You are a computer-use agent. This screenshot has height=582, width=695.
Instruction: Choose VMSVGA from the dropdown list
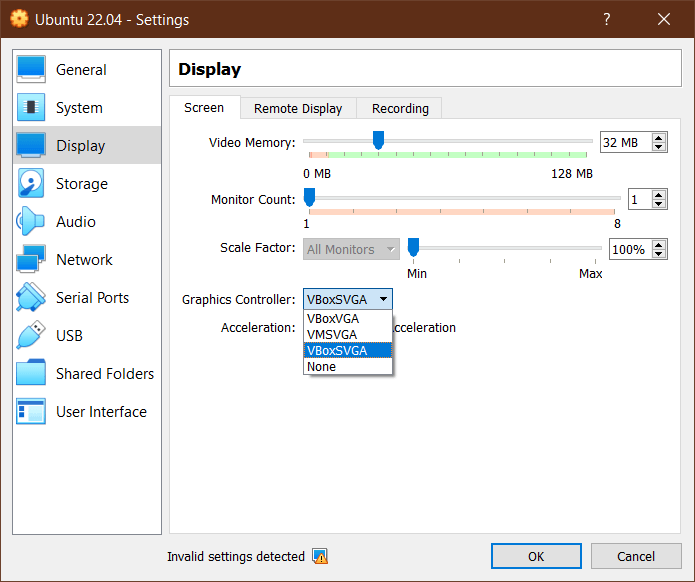(x=348, y=334)
